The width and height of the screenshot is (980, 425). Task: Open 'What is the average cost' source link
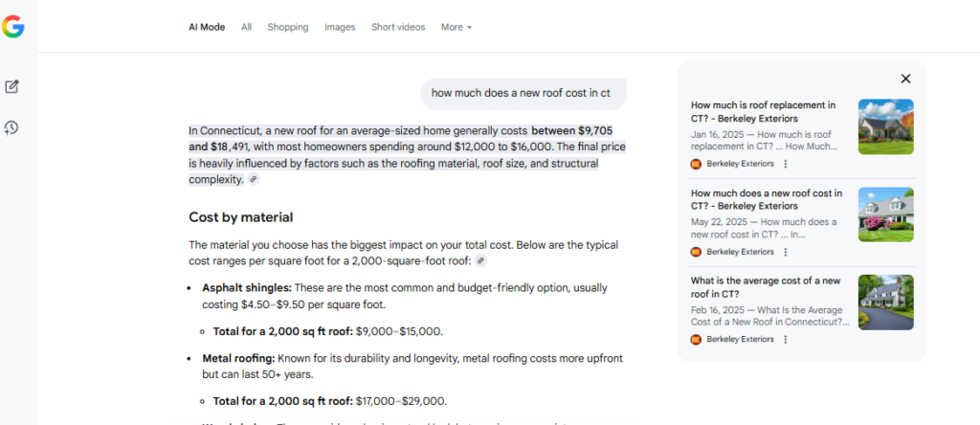coord(766,287)
